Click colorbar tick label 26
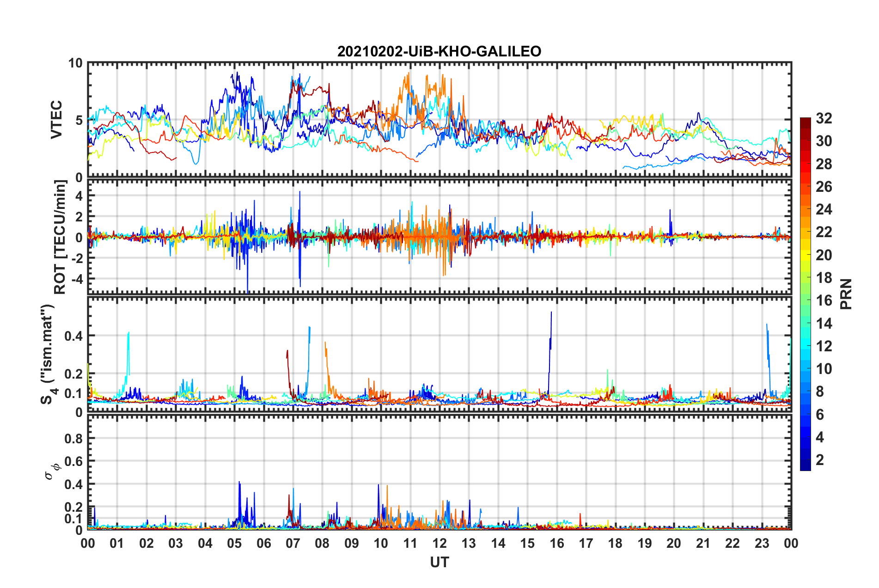Screen dimensions: 879x588 824,187
